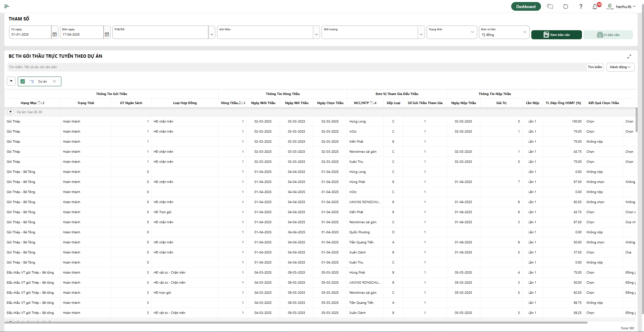Open the help question mark

coord(581,6)
